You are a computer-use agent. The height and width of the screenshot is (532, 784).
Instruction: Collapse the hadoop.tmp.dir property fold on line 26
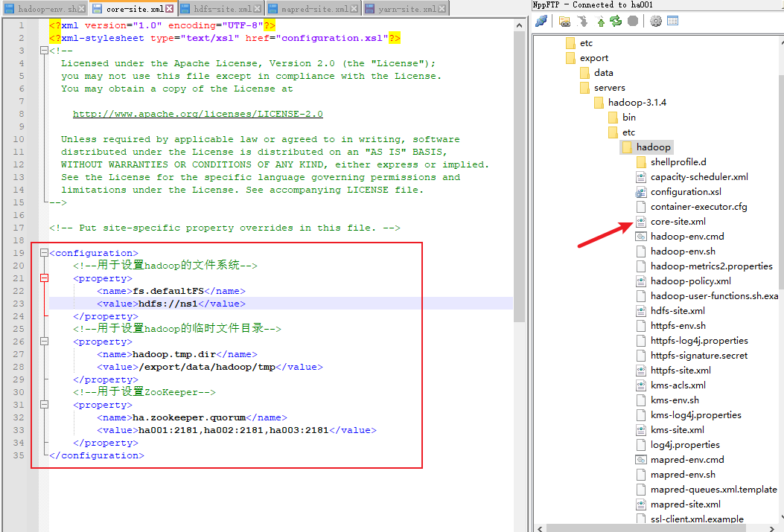click(x=44, y=342)
